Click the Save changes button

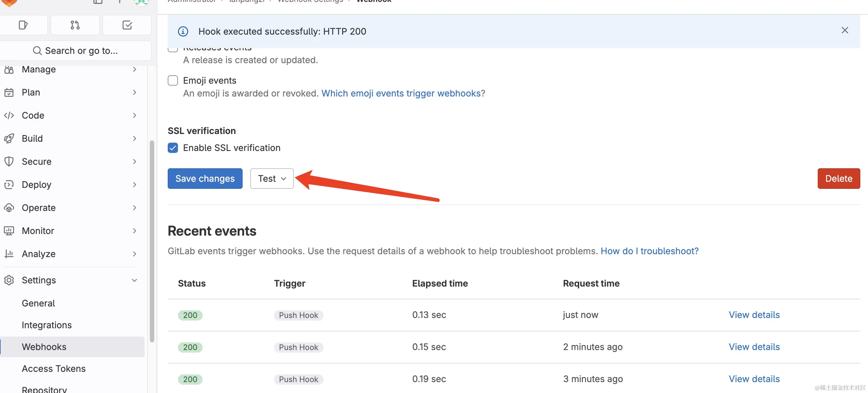click(x=205, y=179)
